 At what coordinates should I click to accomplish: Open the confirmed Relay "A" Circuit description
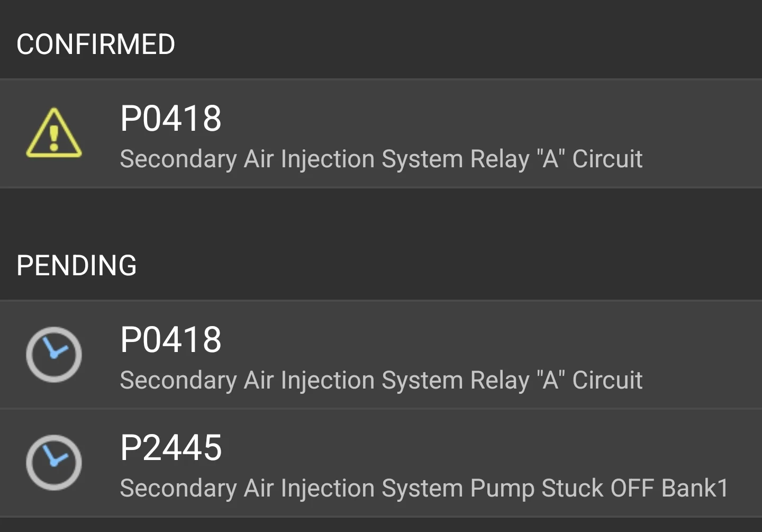point(381,159)
